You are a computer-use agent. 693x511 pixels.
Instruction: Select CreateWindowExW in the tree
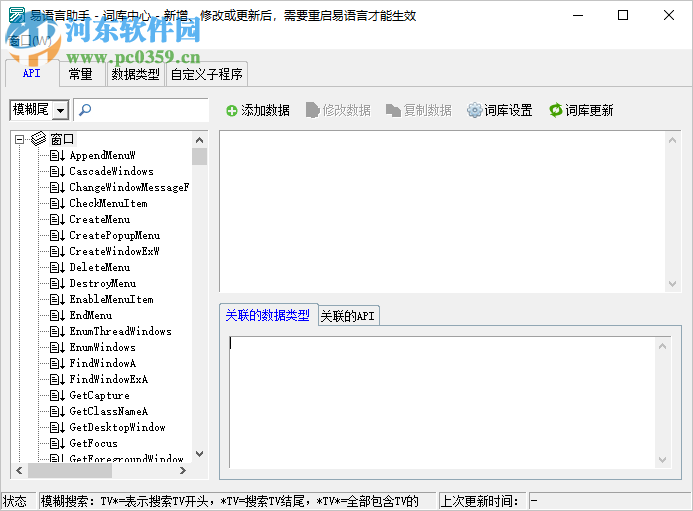point(114,252)
